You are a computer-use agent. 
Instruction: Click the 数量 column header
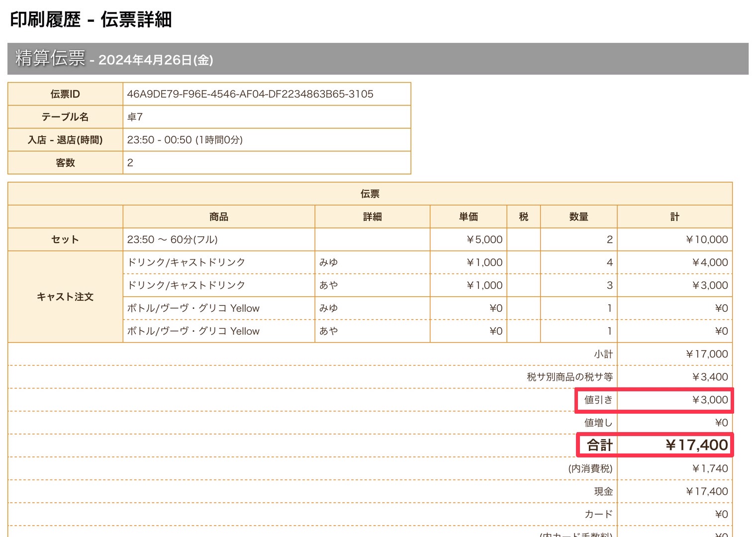(x=578, y=216)
